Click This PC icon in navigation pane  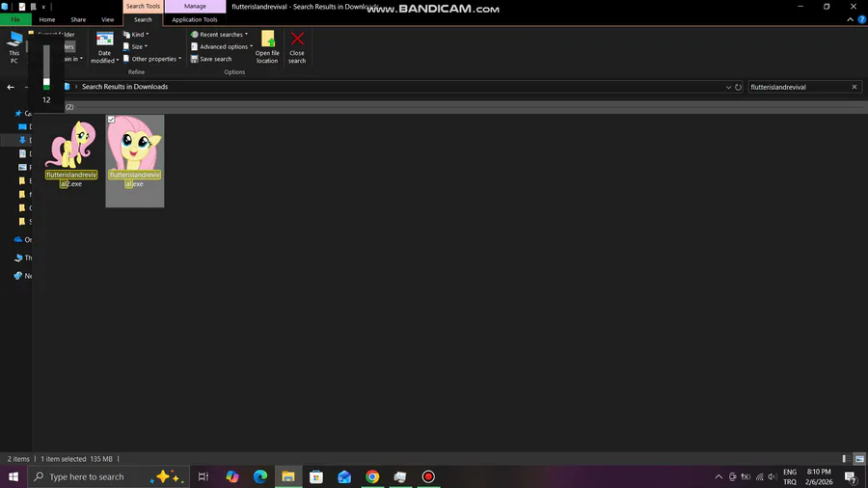tap(18, 258)
